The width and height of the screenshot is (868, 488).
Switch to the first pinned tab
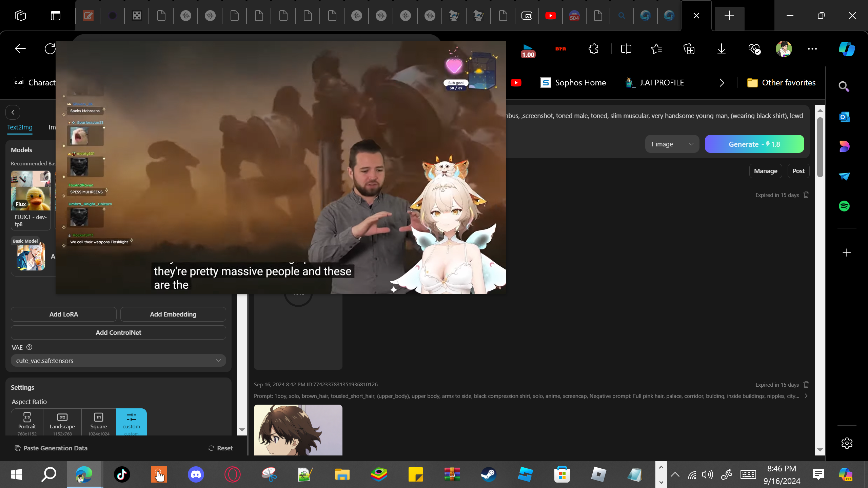[x=88, y=16]
